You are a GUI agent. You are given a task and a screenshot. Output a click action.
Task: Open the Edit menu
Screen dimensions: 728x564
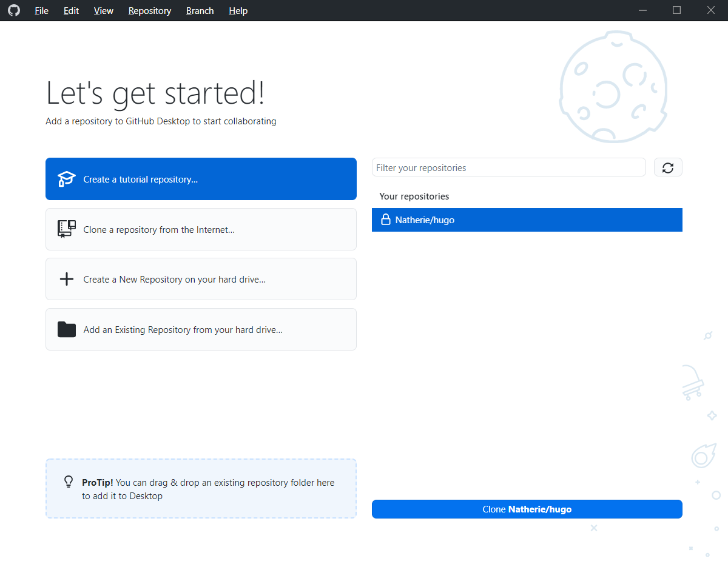(x=71, y=11)
